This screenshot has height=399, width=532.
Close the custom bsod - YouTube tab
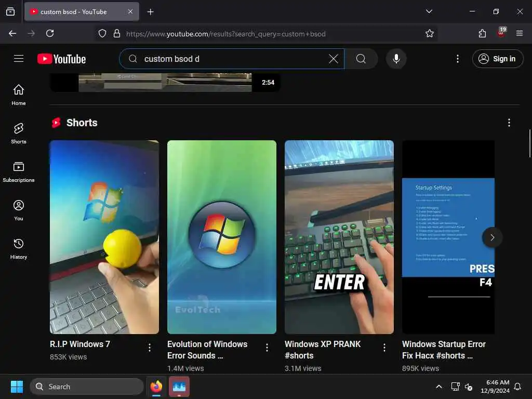point(130,11)
